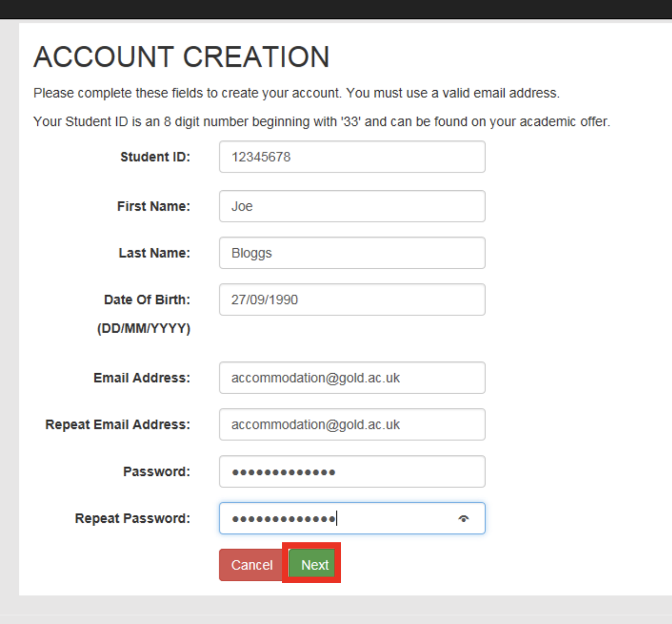Click the Password label text

coord(156,471)
